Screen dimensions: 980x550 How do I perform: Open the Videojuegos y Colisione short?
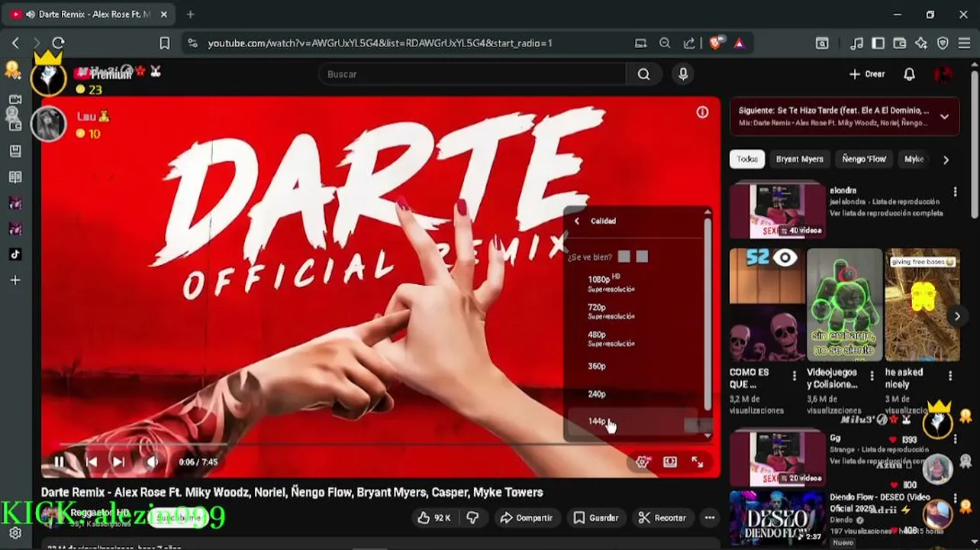coord(844,305)
